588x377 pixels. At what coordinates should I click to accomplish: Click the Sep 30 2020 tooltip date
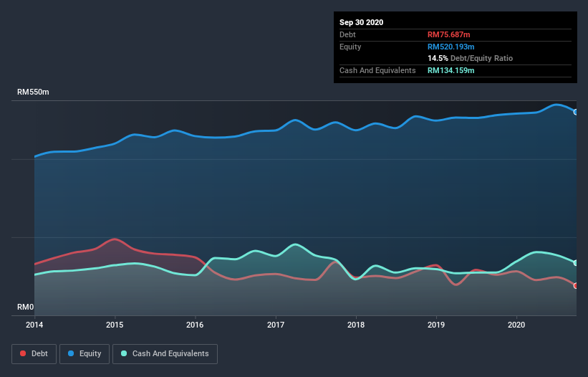click(361, 22)
